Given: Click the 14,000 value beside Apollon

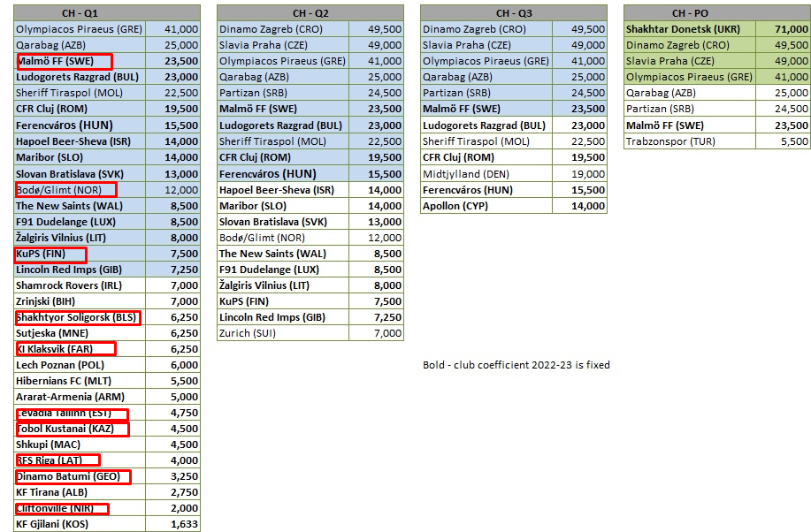Looking at the screenshot, I should pyautogui.click(x=579, y=206).
